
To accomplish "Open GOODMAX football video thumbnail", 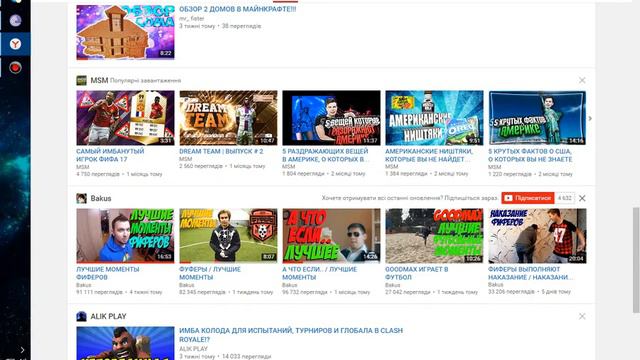I will click(434, 236).
